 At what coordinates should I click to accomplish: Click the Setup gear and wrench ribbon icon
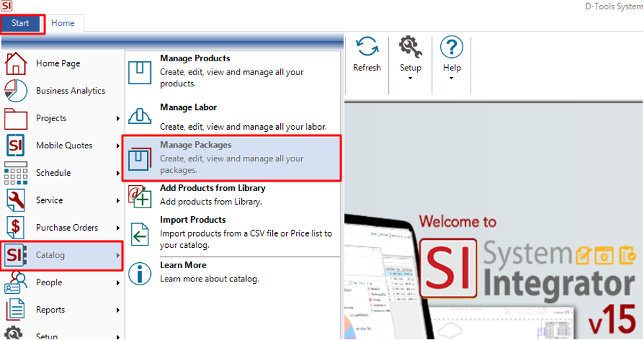click(x=410, y=46)
